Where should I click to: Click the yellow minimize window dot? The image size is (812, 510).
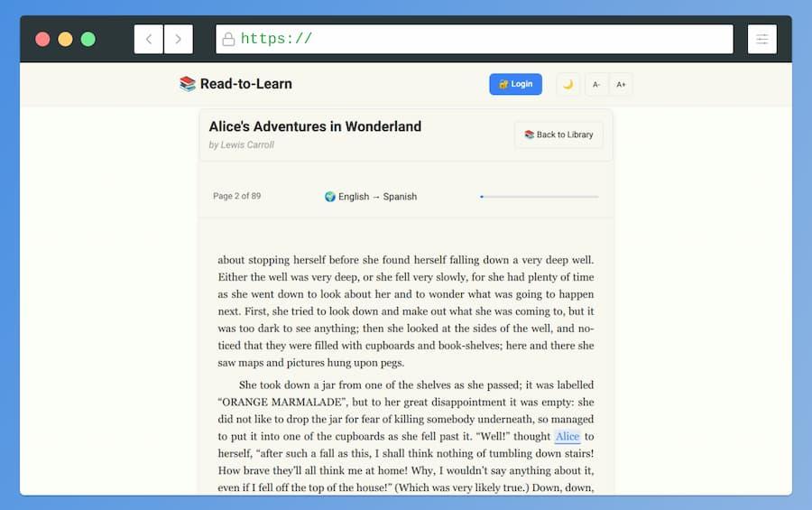click(65, 40)
